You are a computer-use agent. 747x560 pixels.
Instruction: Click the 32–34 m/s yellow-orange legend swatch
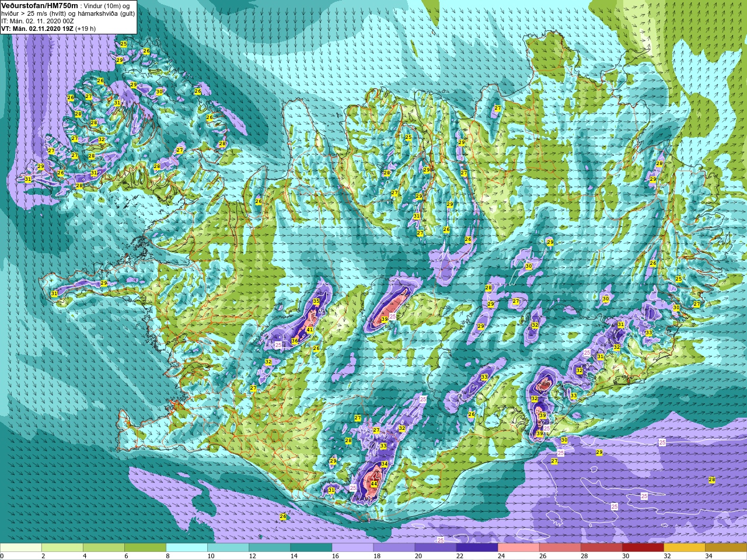click(684, 548)
